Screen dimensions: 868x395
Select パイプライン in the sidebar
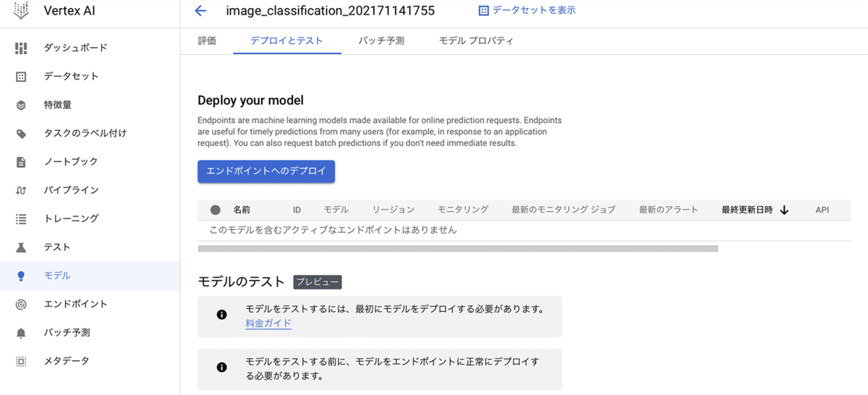(71, 190)
